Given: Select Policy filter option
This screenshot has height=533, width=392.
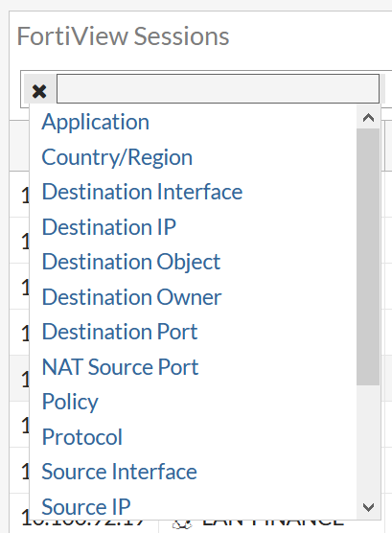Looking at the screenshot, I should pos(70,402).
